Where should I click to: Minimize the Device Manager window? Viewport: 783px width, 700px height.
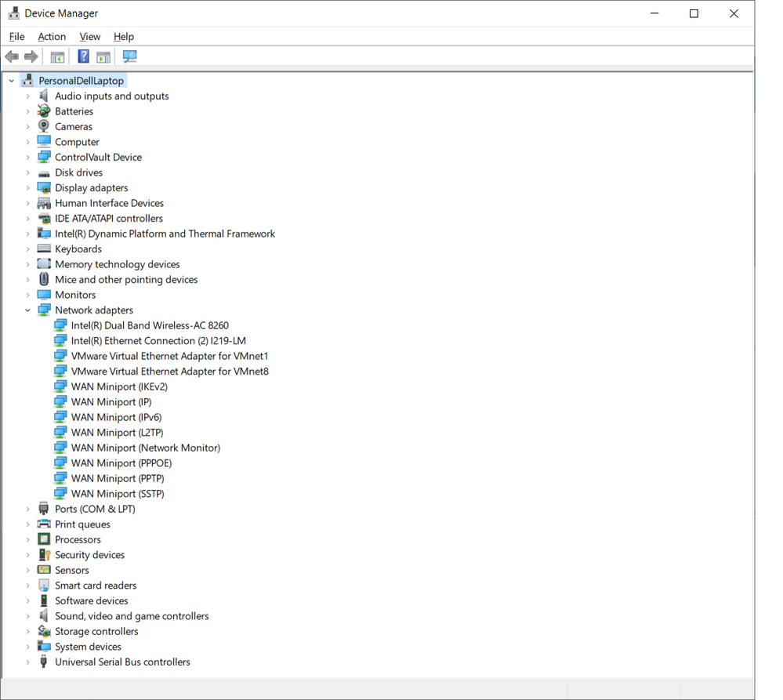point(654,13)
